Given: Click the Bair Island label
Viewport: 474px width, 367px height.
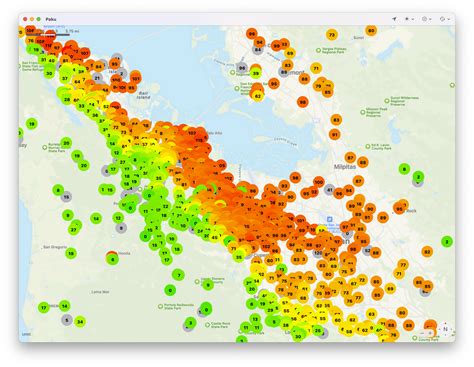Looking at the screenshot, I should pyautogui.click(x=143, y=95).
